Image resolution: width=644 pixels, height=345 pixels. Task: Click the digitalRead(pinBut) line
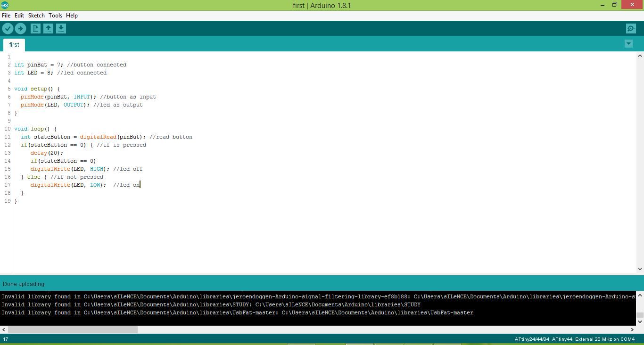(x=107, y=137)
